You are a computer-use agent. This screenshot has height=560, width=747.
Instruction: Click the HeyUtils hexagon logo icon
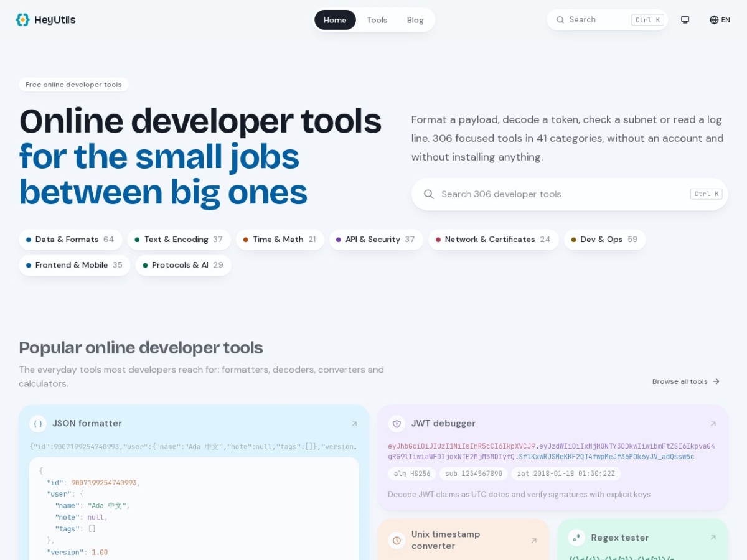[x=22, y=20]
